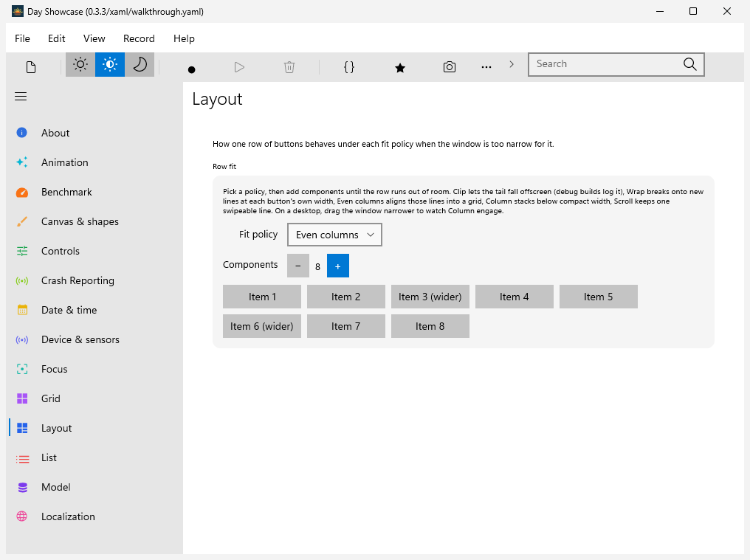
Task: Click the trash can delete icon
Action: (289, 67)
